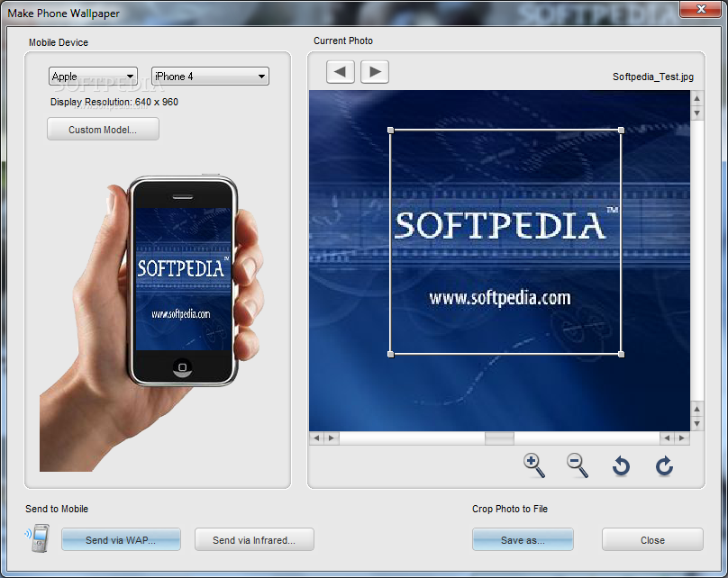The width and height of the screenshot is (728, 578).
Task: Click the horizontal scrollbar thumb
Action: click(499, 438)
